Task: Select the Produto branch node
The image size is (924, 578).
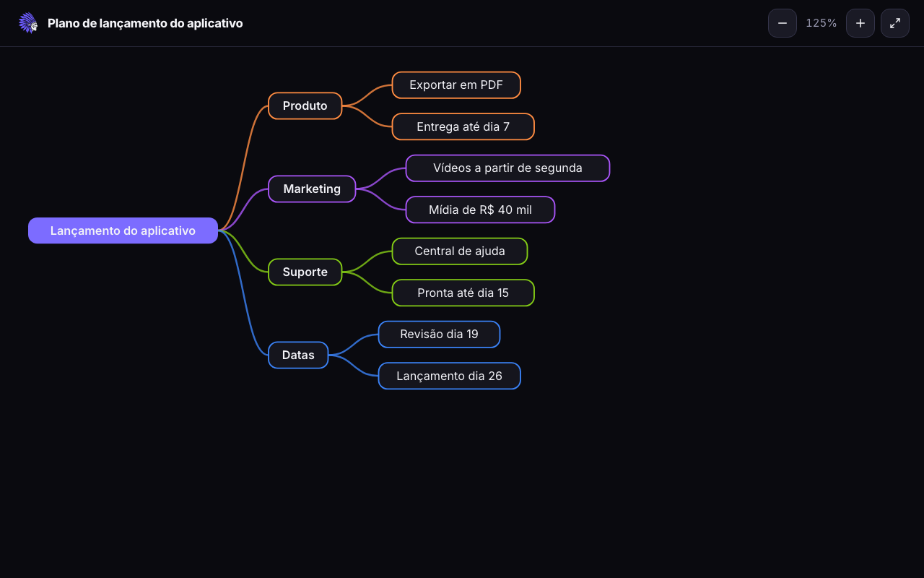Action: point(305,105)
